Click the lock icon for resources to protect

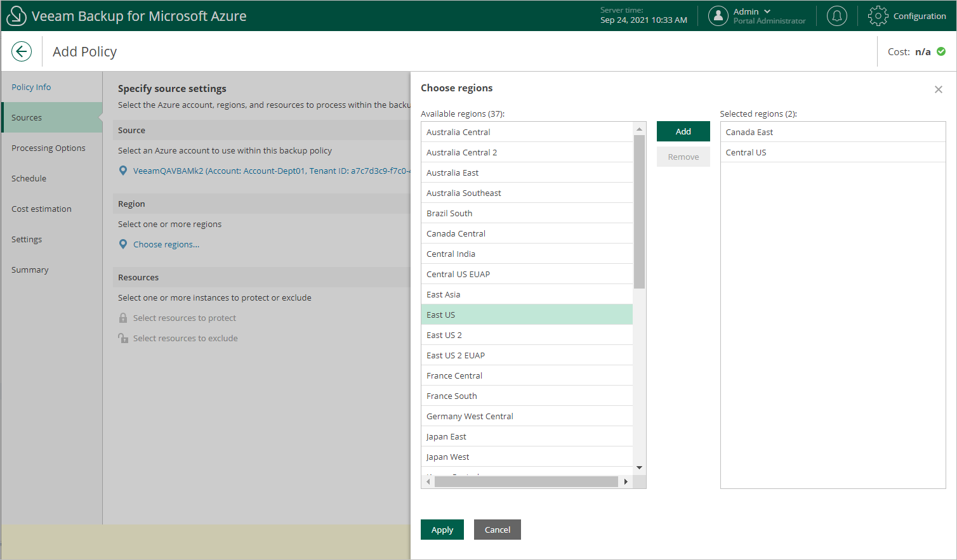123,318
